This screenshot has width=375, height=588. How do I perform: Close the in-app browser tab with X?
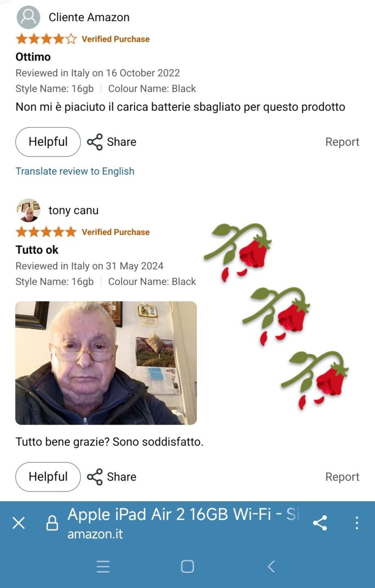[19, 523]
